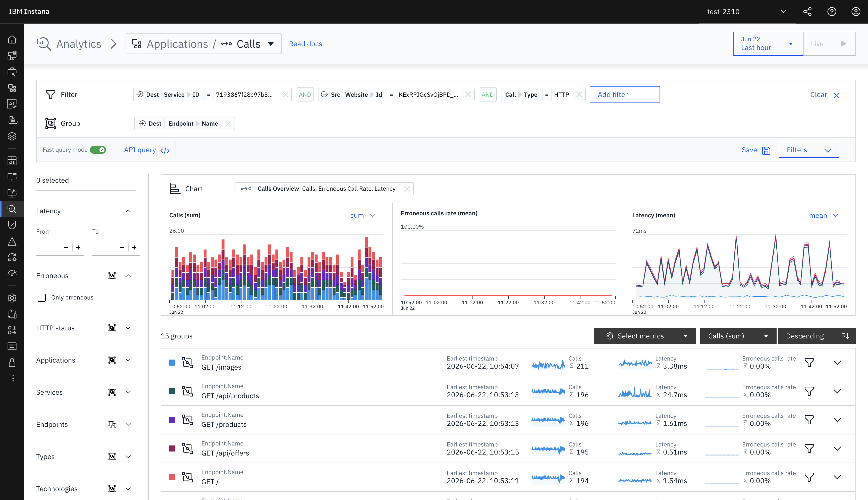Open the Applications / Calls dropdown
Image resolution: width=868 pixels, height=500 pixels.
pos(203,44)
